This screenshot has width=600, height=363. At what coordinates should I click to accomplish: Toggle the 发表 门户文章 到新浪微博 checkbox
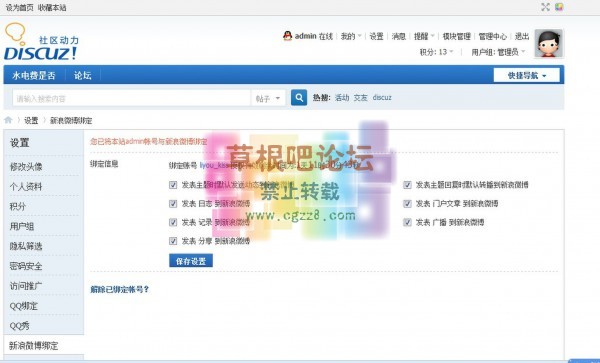coord(407,203)
